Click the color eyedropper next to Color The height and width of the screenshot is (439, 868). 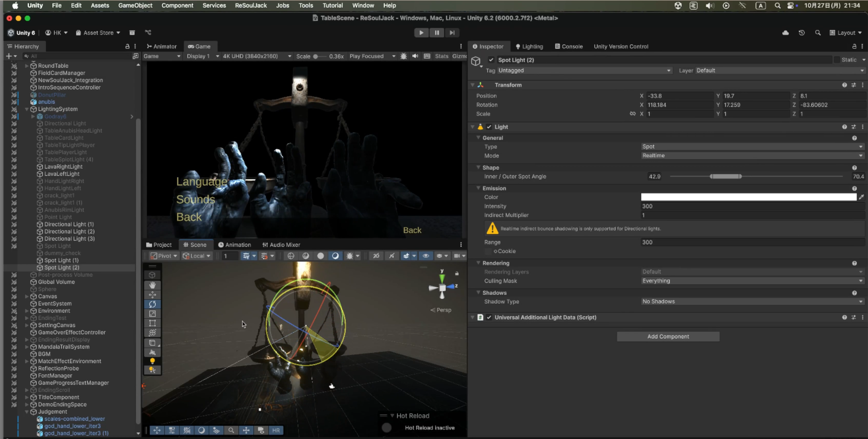click(862, 197)
